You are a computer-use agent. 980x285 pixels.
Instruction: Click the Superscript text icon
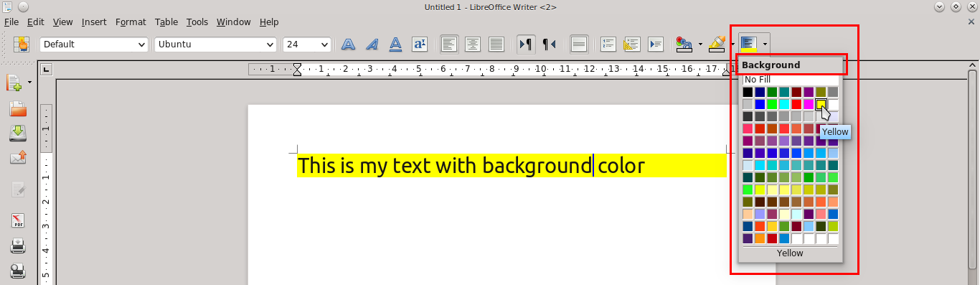point(420,45)
